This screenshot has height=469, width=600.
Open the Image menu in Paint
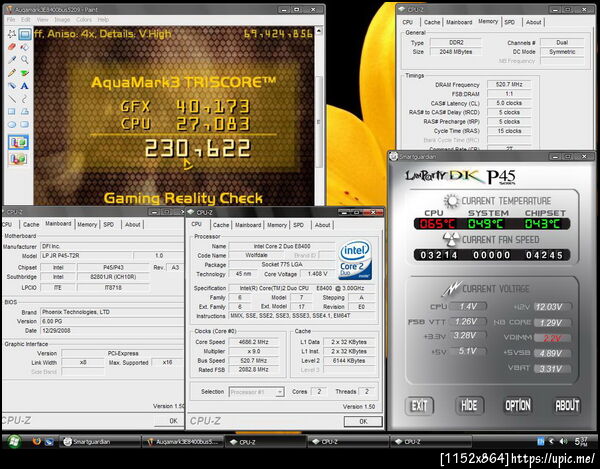[62, 20]
